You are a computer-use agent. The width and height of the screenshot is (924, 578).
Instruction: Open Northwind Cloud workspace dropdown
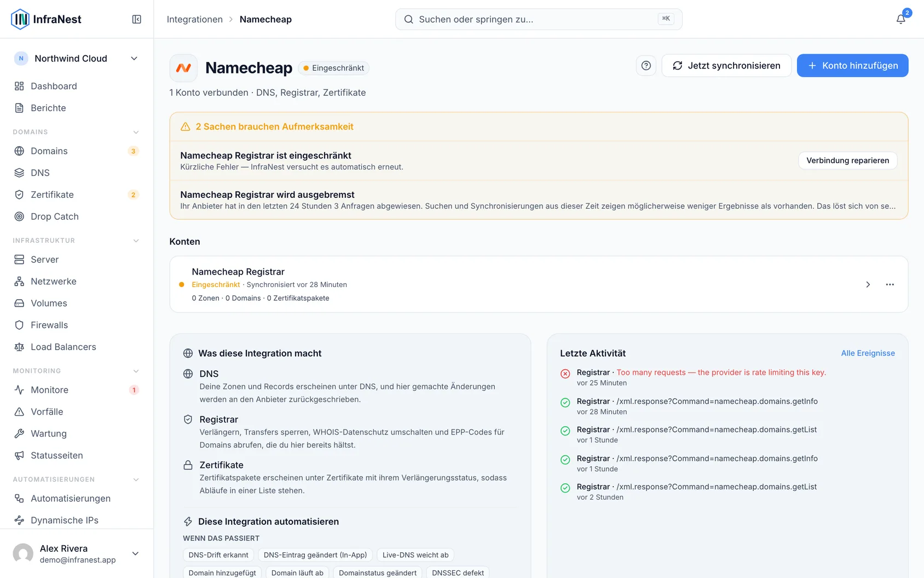[77, 59]
